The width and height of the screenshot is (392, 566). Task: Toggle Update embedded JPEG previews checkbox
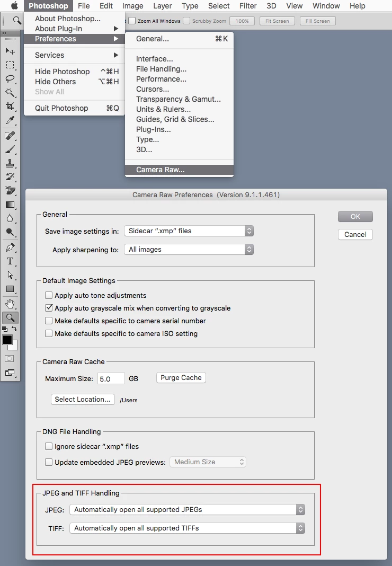click(x=49, y=462)
